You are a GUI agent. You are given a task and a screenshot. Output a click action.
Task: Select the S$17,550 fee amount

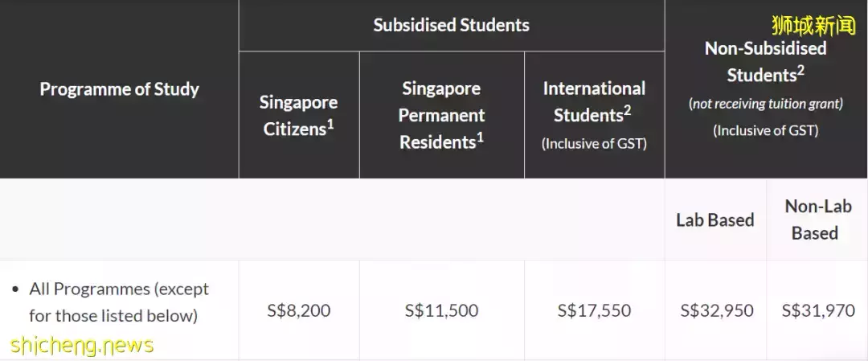594,310
